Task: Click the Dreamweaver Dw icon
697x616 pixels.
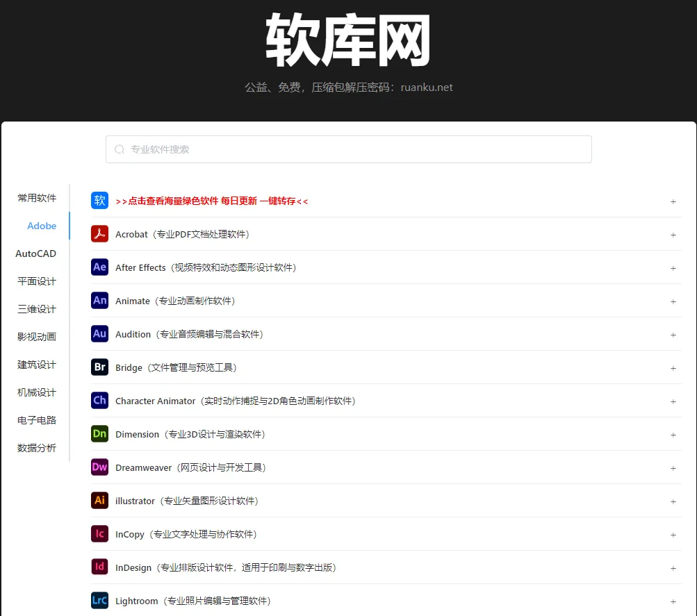Action: pos(99,467)
